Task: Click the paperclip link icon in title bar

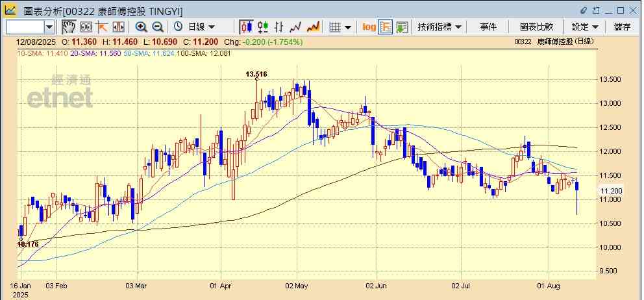Action: [584, 10]
